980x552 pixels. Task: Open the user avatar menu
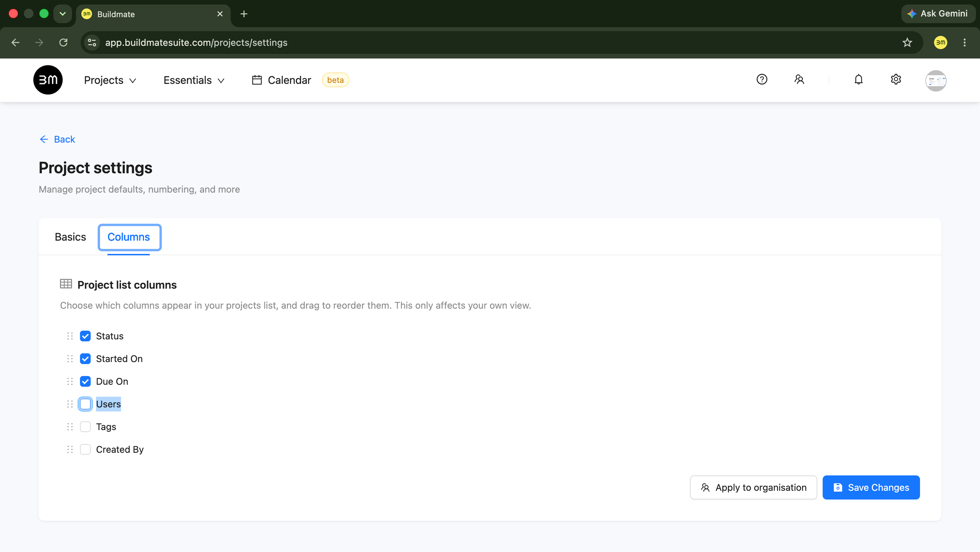[x=935, y=81]
